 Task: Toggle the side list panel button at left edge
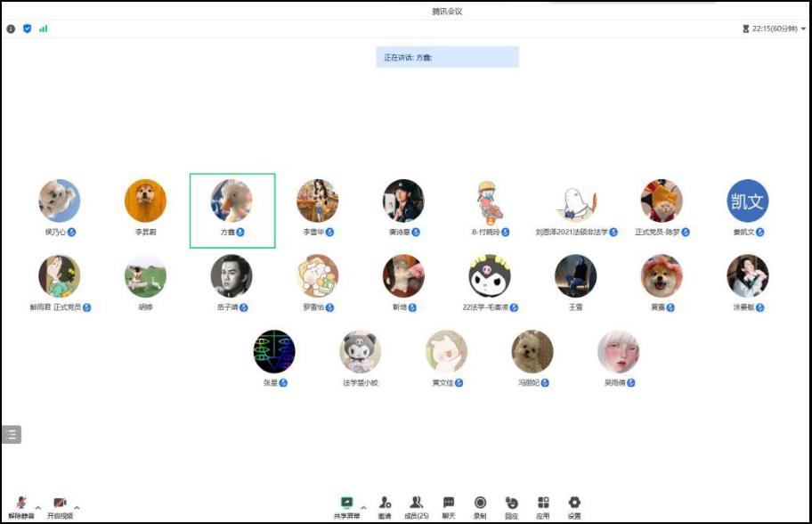pos(11,434)
